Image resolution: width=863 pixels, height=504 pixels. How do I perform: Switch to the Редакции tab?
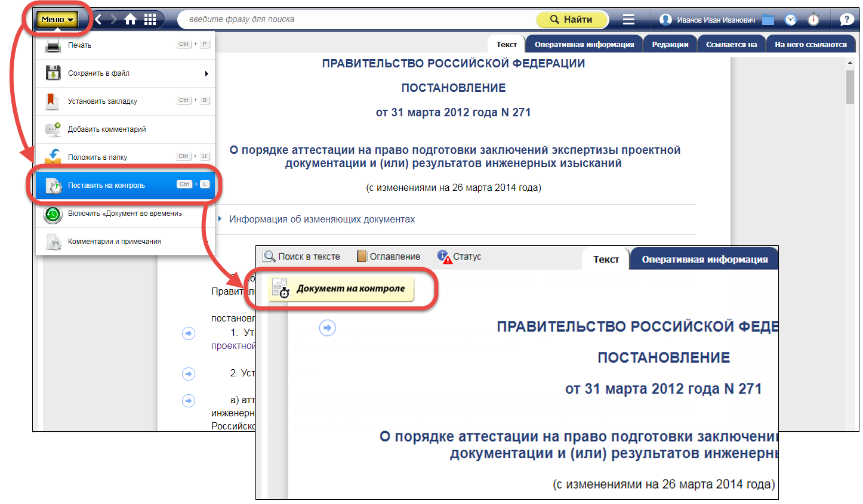click(x=670, y=45)
